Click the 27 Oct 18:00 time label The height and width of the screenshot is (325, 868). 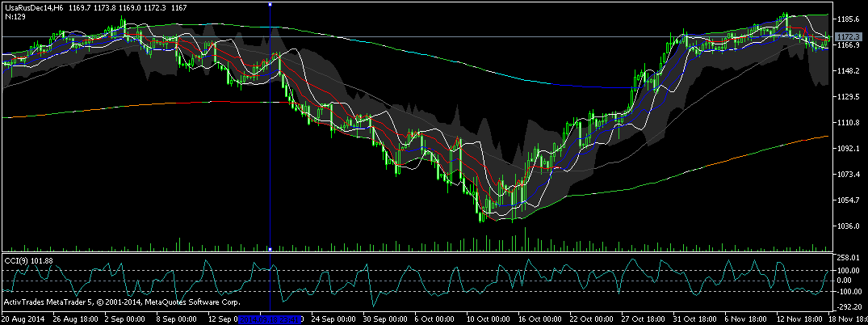[x=644, y=319]
